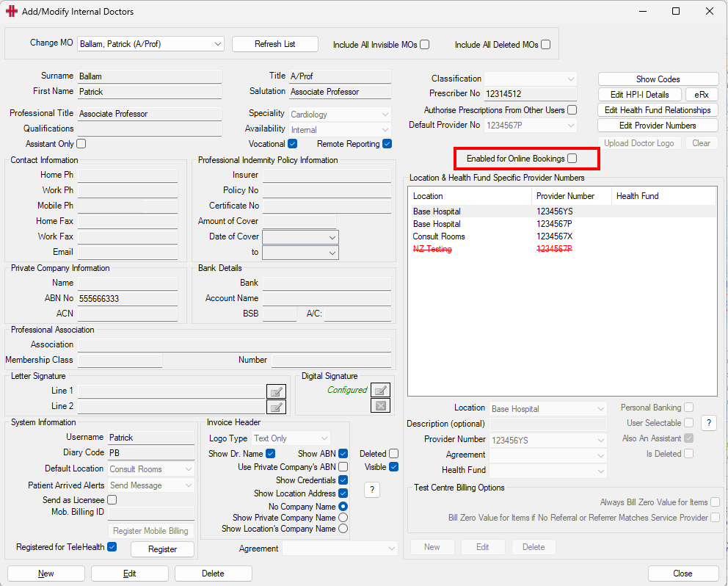Check Use Private Company's ABN
Image resolution: width=728 pixels, height=586 pixels.
pos(343,466)
